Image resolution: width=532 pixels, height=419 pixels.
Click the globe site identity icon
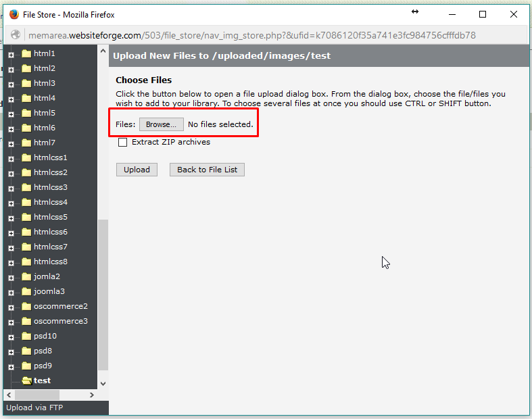tap(16, 34)
